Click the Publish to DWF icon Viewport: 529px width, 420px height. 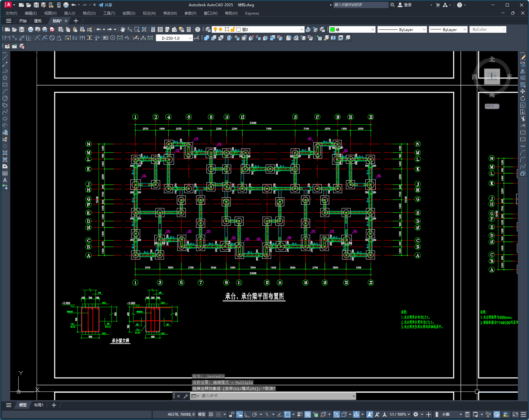[52, 29]
